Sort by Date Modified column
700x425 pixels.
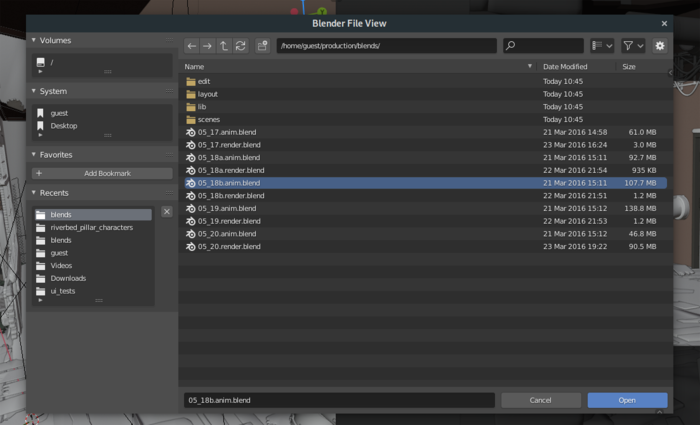[565, 67]
